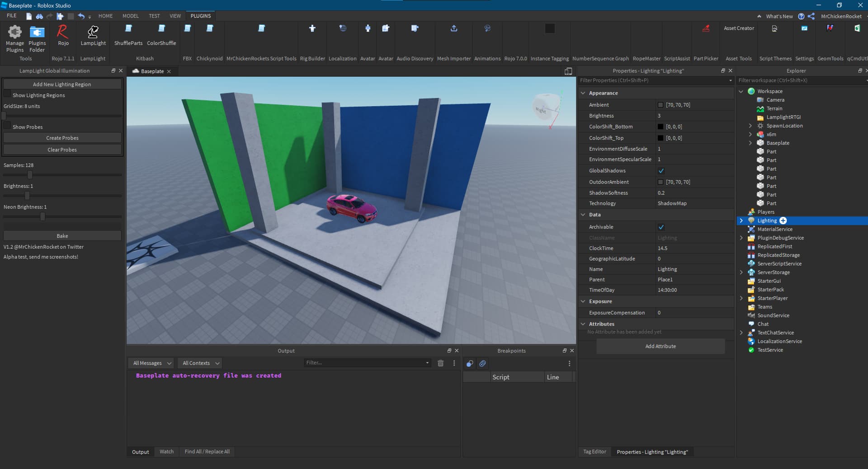Collapse the Appearance properties section
Image resolution: width=868 pixels, height=469 pixels.
point(583,93)
